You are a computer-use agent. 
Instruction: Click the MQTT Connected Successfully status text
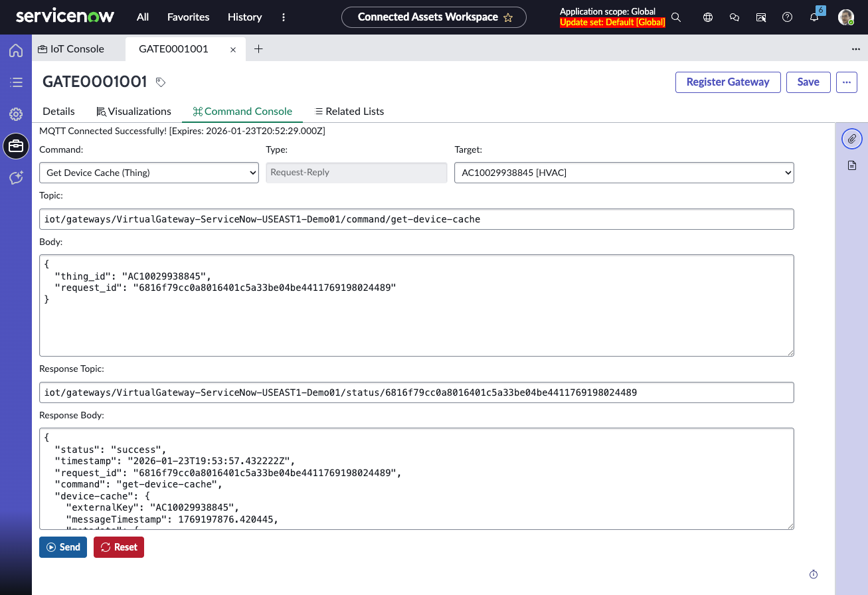[182, 131]
